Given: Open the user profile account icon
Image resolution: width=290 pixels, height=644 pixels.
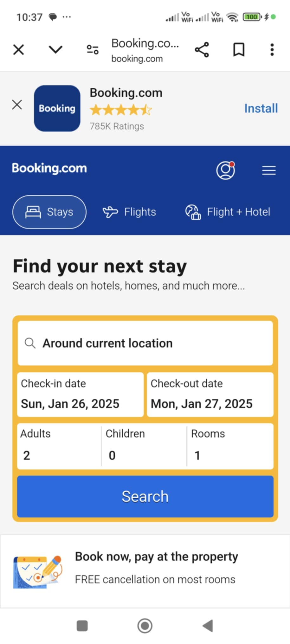Looking at the screenshot, I should 225,170.
